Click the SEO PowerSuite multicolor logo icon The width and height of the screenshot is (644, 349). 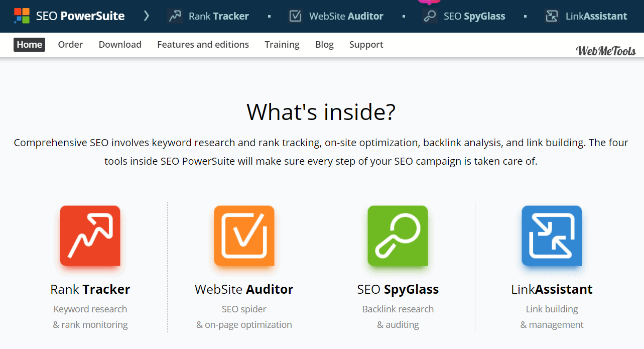tap(22, 16)
